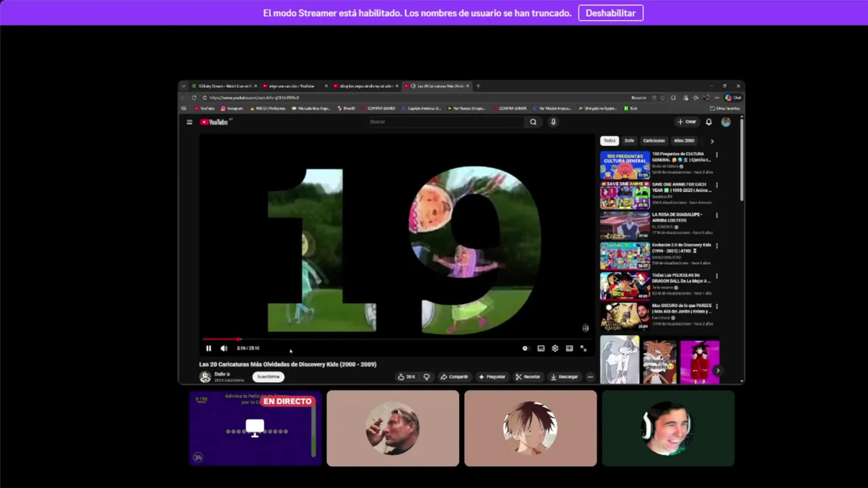Open options for Mas OSCURO video
This screenshot has width=868, height=488.
tap(717, 306)
